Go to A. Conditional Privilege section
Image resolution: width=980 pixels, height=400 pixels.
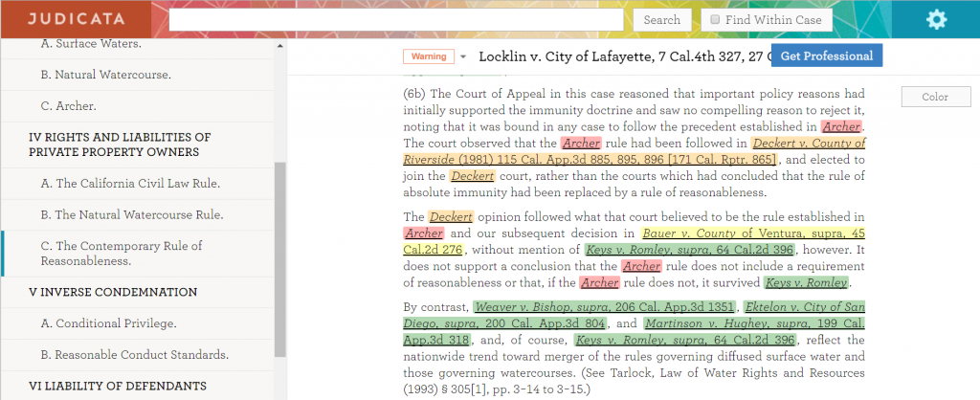tap(109, 323)
